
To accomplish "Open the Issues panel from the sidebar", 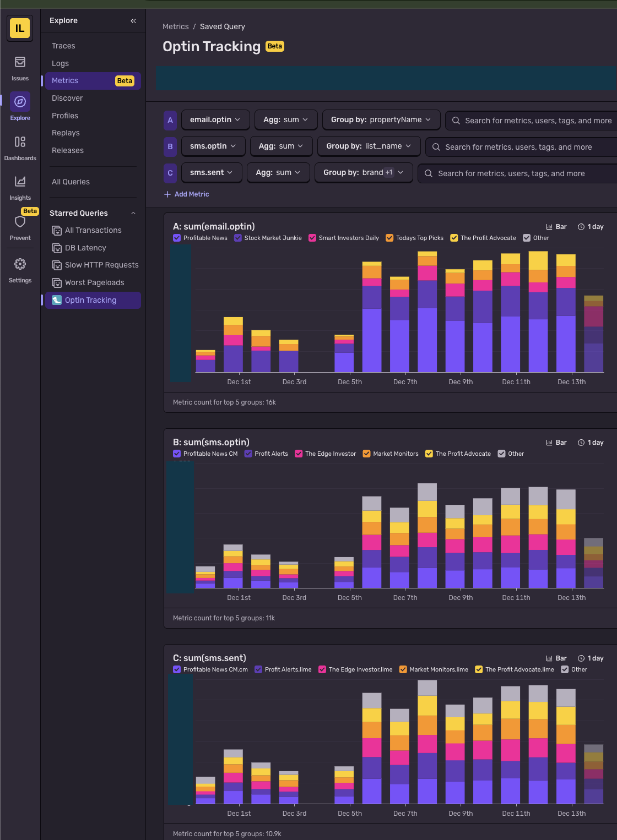I will (x=20, y=66).
